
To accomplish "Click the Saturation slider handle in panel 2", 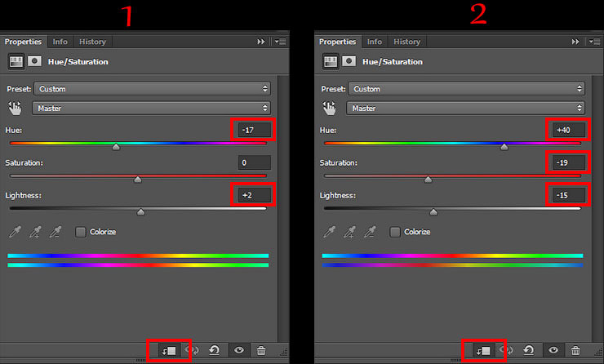I will [428, 180].
